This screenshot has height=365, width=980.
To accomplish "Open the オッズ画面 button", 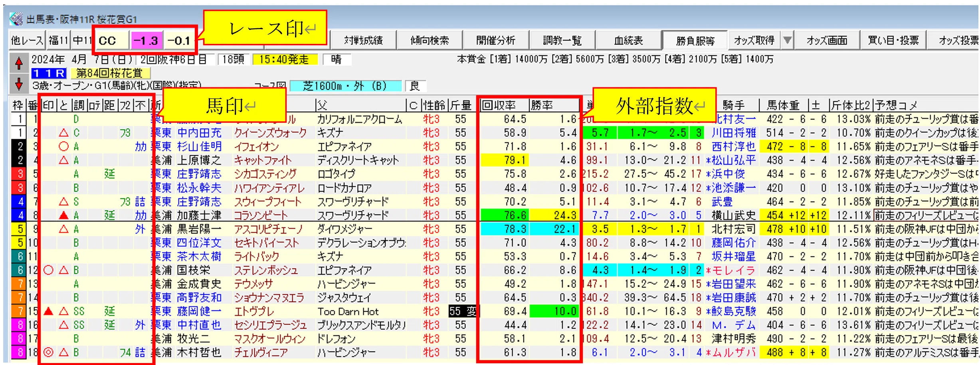I will 827,40.
